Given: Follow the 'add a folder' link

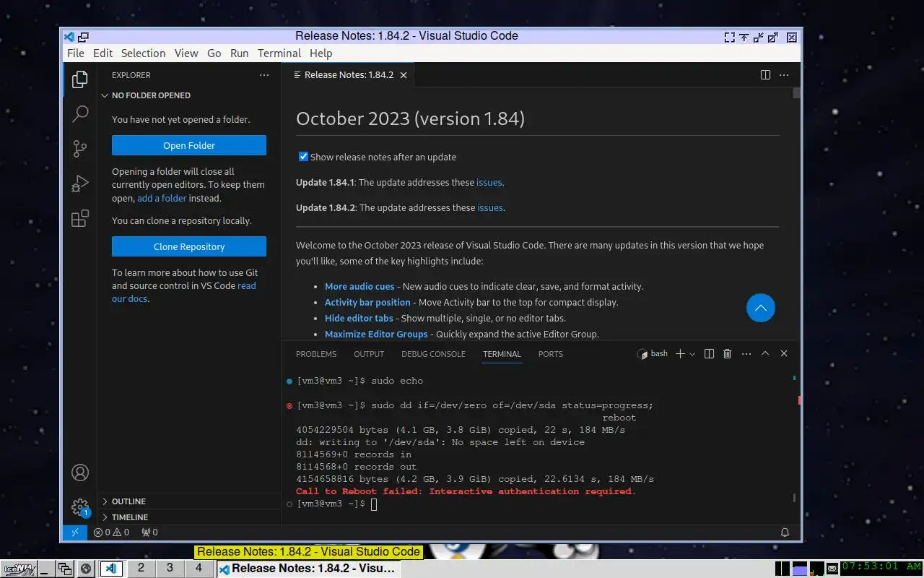Looking at the screenshot, I should click(x=162, y=198).
